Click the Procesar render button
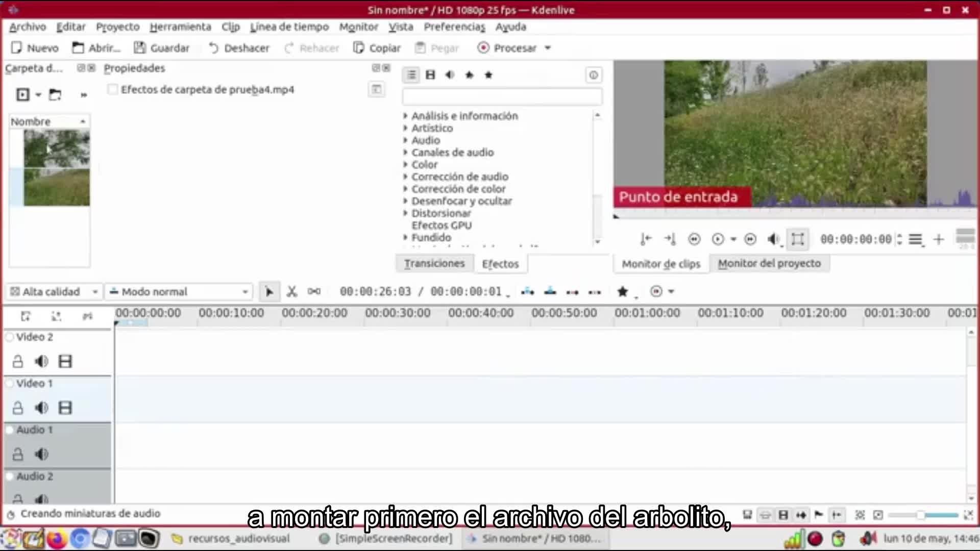Image resolution: width=980 pixels, height=551 pixels. tap(507, 48)
